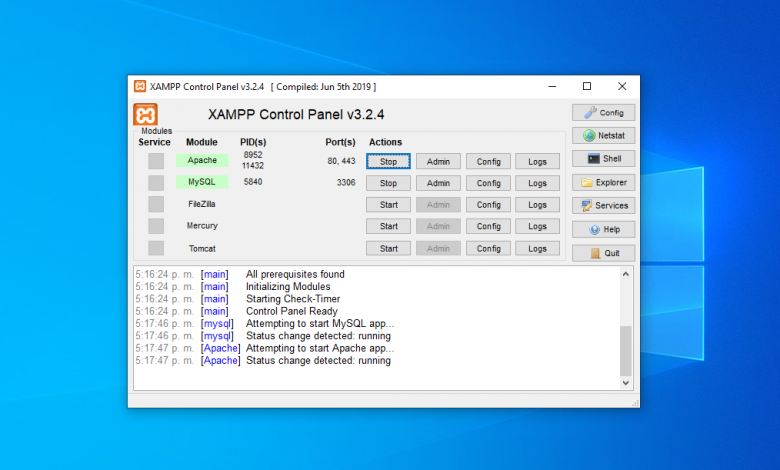Click log line 'Attempting to start Apache app...'

point(320,348)
